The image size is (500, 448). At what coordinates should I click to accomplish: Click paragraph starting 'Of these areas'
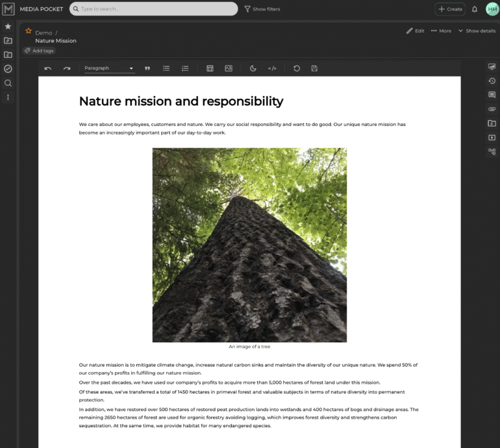242,395
